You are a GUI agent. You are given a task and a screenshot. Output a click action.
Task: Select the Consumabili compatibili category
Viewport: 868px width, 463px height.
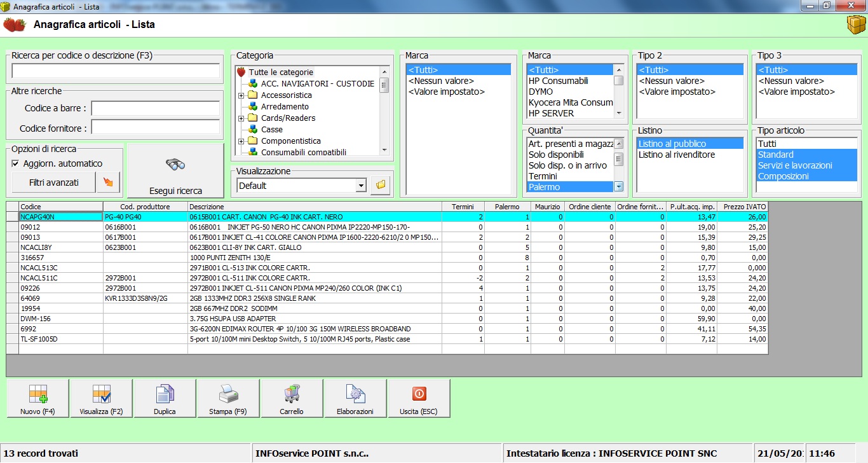[304, 153]
